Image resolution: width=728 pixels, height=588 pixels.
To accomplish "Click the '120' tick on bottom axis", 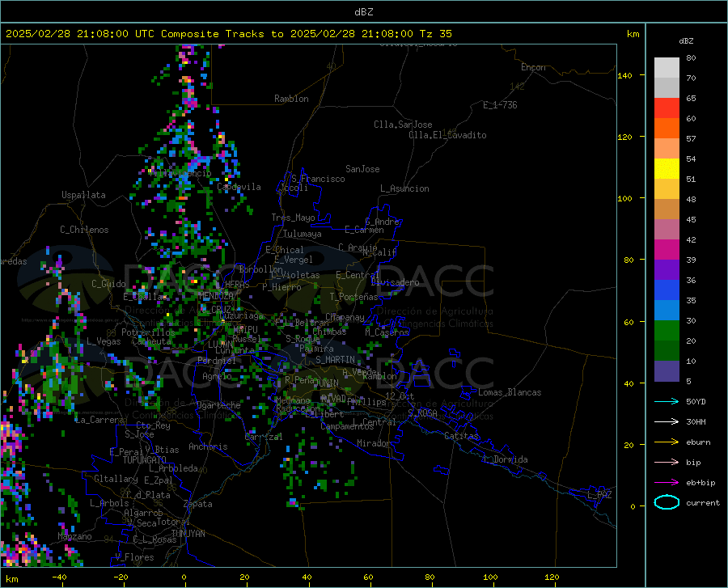I will coord(552,577).
